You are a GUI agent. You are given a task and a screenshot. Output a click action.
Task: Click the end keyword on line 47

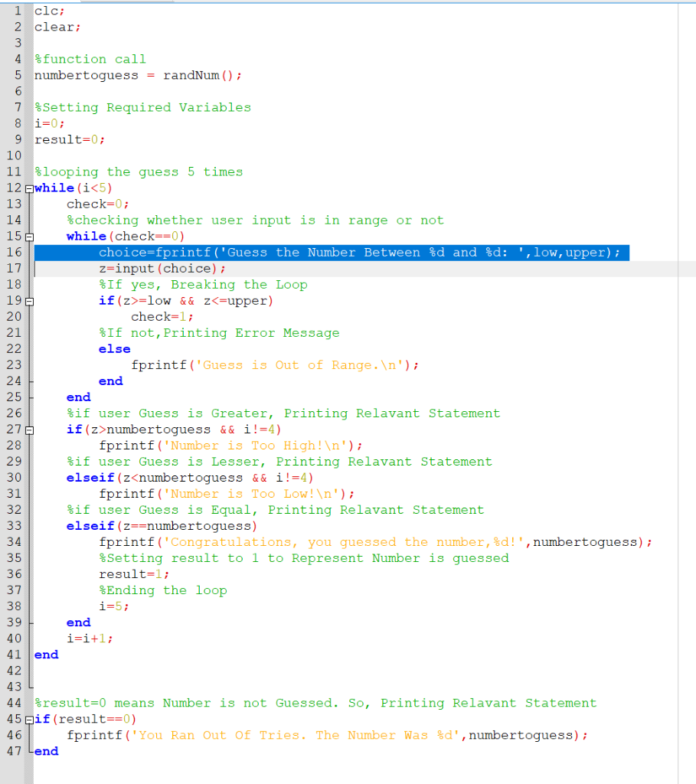pos(46,751)
